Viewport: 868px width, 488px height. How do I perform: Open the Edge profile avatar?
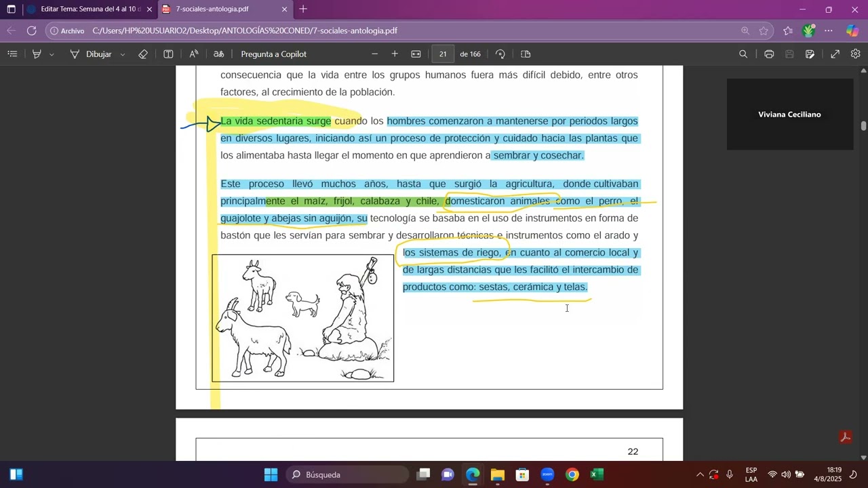[x=808, y=30]
